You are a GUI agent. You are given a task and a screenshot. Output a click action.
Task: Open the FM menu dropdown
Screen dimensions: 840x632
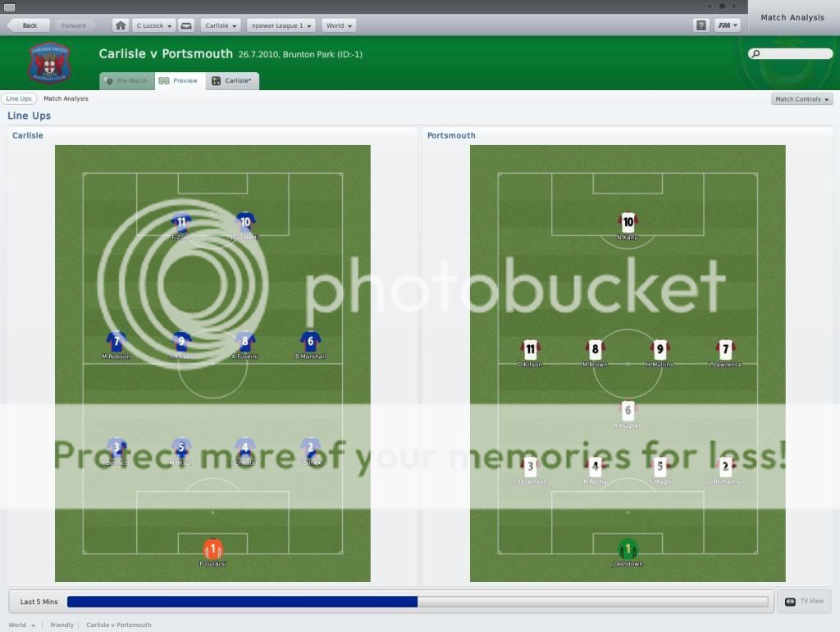tap(728, 25)
